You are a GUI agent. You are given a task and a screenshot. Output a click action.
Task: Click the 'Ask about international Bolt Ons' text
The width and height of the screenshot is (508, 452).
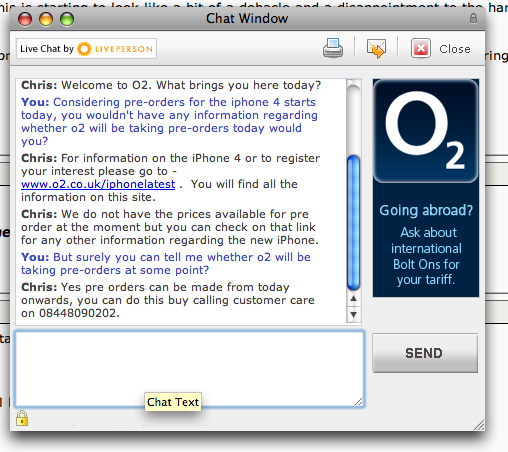point(426,256)
